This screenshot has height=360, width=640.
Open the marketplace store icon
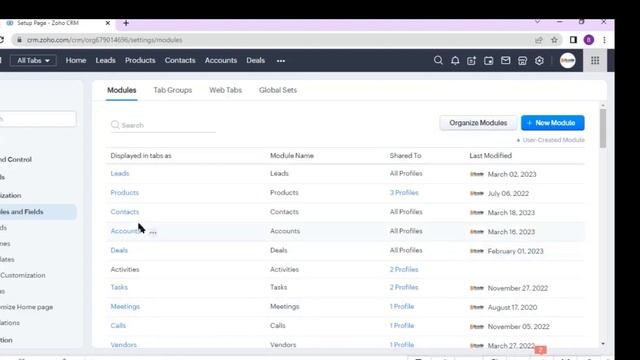click(x=522, y=60)
